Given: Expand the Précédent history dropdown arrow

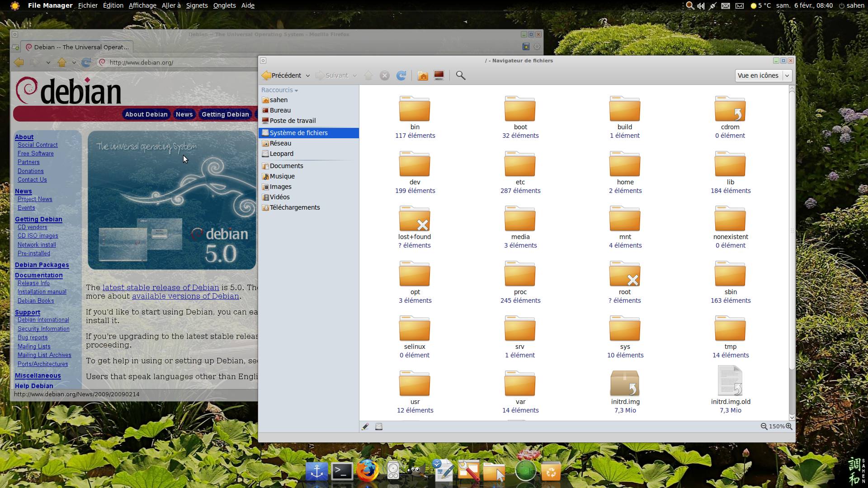Looking at the screenshot, I should click(308, 75).
